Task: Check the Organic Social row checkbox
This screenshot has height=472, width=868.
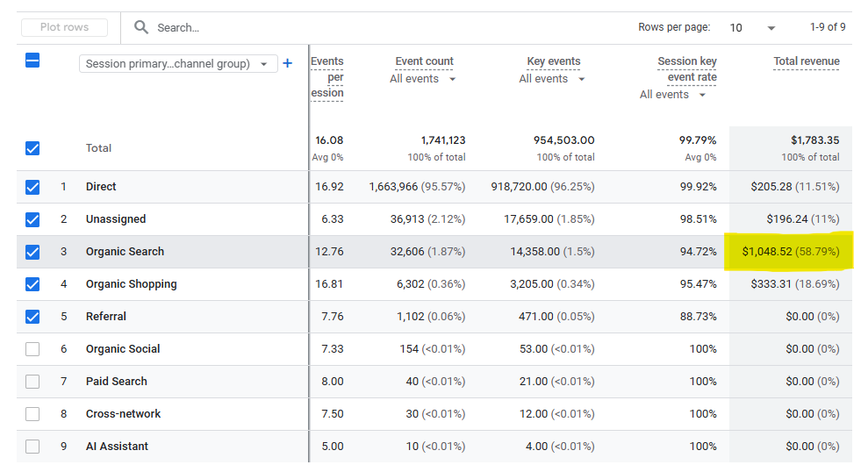Action: pyautogui.click(x=32, y=349)
